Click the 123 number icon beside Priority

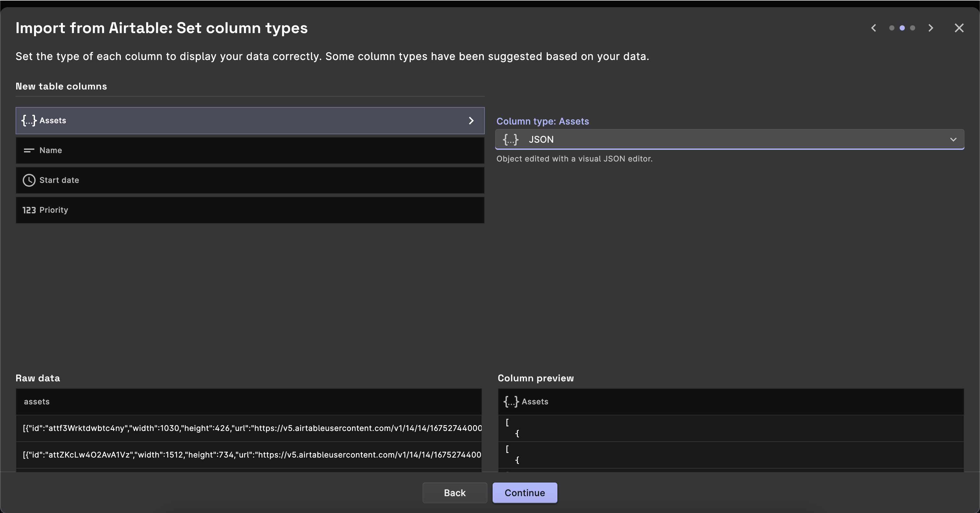[29, 210]
